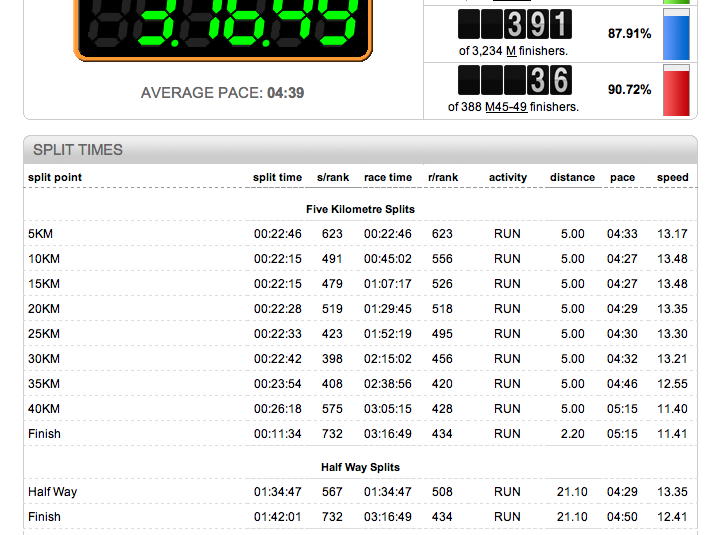Click the 'split point' column header

[55, 177]
